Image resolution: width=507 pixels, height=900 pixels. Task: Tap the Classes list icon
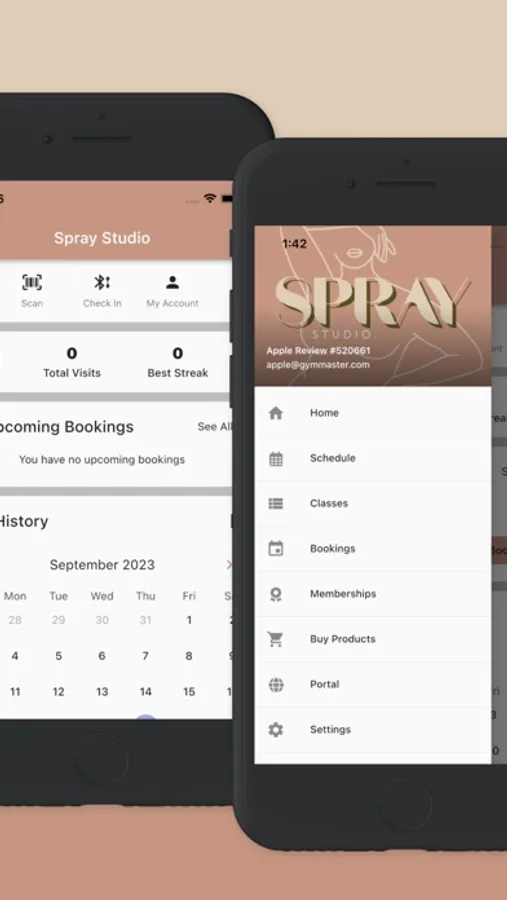click(x=276, y=503)
